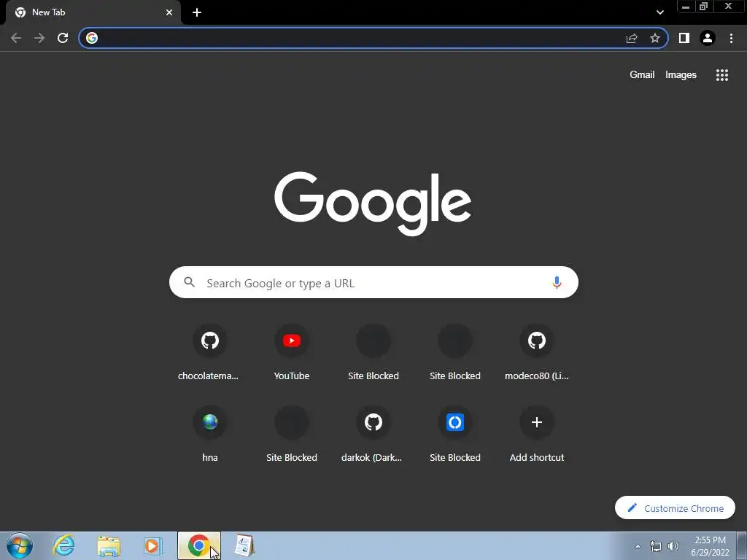Open the hna globe shortcut

[x=209, y=434]
